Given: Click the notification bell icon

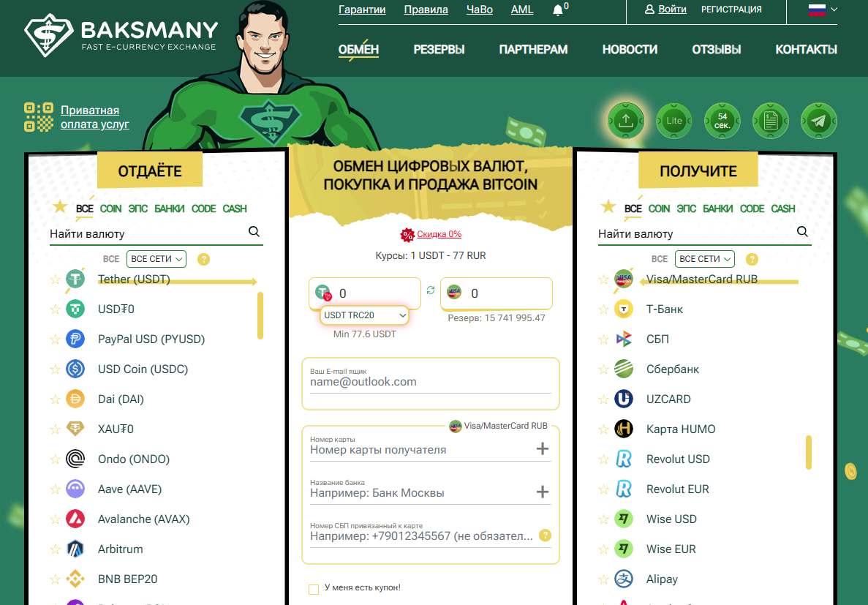Looking at the screenshot, I should pos(558,10).
